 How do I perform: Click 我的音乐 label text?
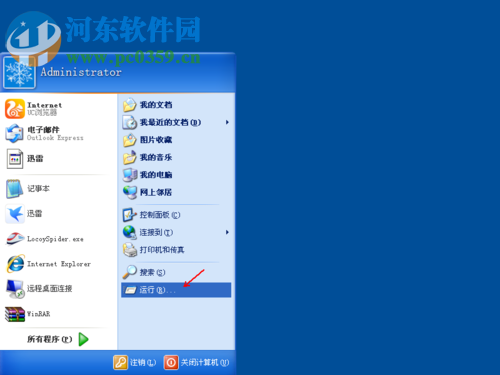[156, 157]
